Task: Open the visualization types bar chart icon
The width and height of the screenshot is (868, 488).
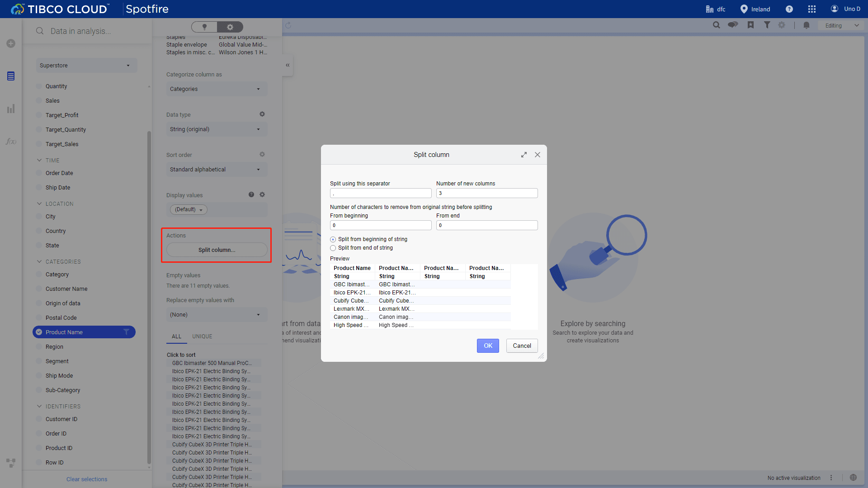Action: [11, 109]
